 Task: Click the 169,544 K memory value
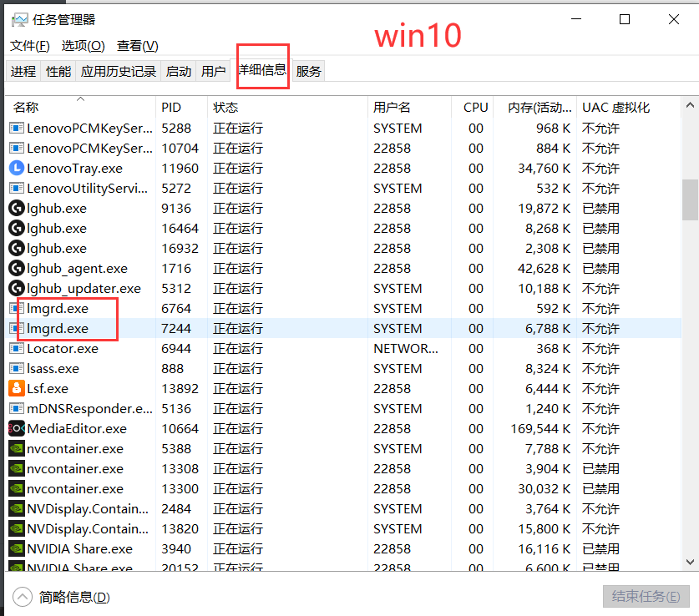[540, 428]
